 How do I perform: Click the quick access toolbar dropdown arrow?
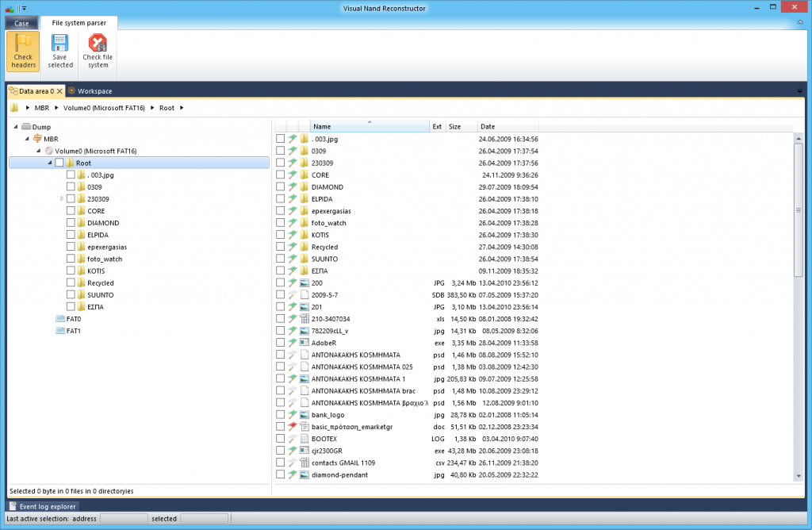[x=25, y=8]
